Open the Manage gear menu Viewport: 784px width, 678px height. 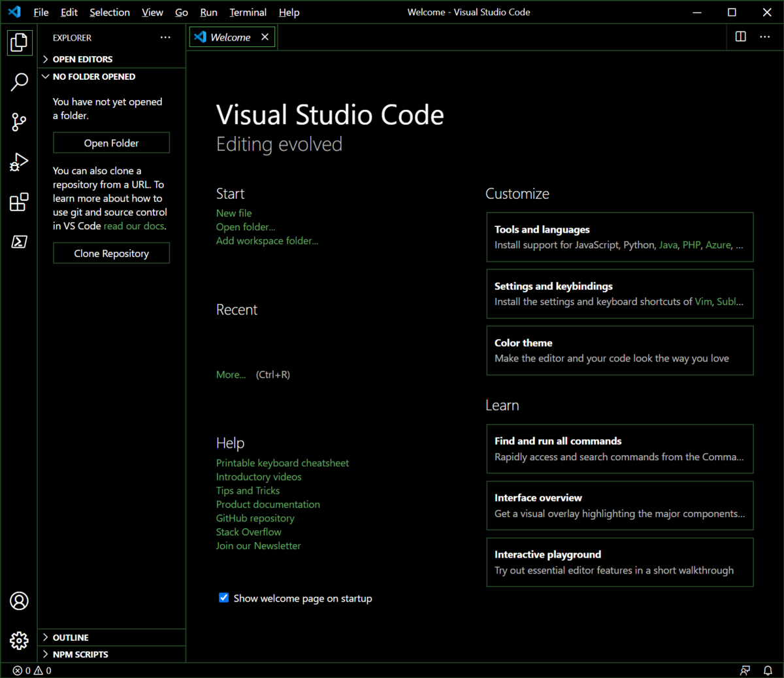19,641
